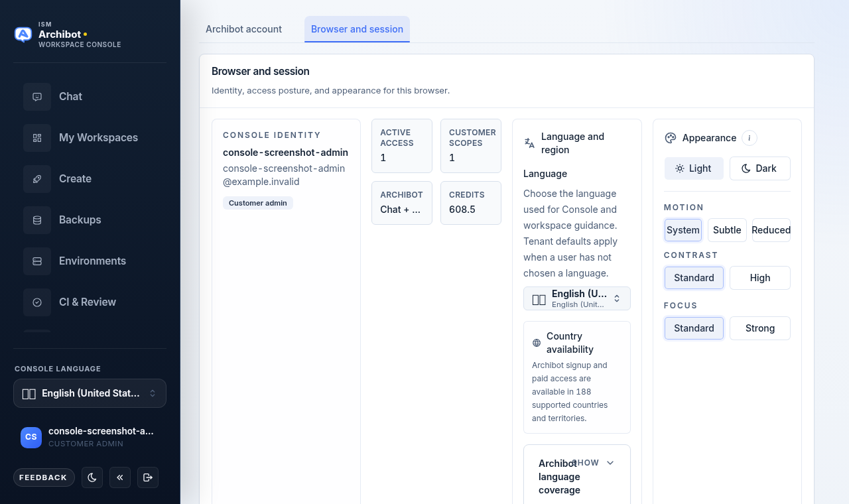Click the Archibot logo icon
849x504 pixels.
[x=23, y=34]
